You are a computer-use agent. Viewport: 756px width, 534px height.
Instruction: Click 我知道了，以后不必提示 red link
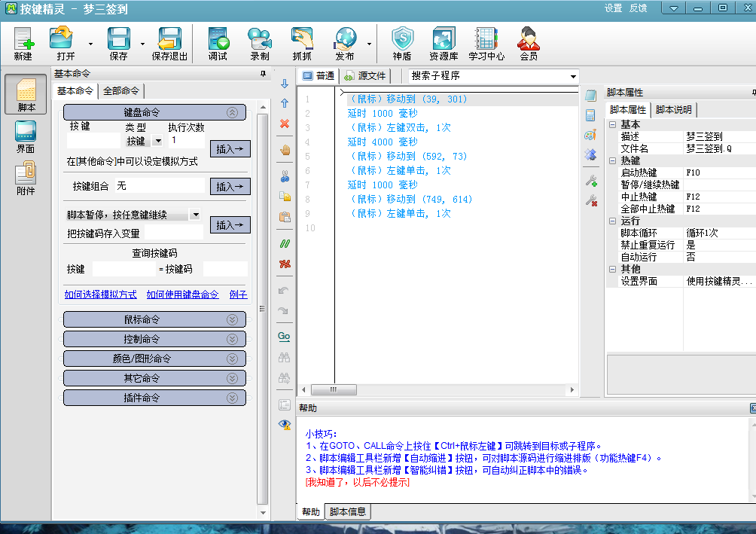pyautogui.click(x=357, y=482)
